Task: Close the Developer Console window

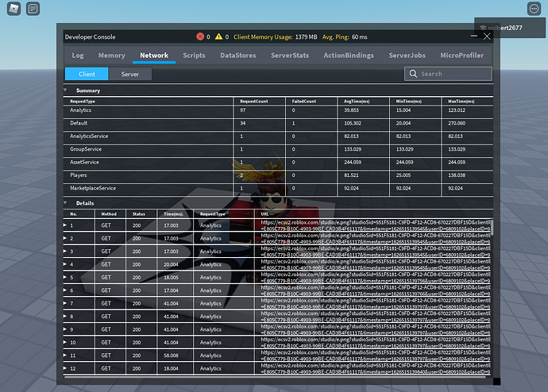Action: pos(487,37)
